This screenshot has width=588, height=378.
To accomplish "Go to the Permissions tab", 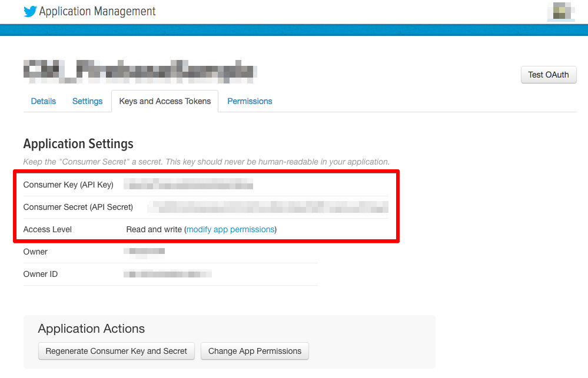I will click(x=250, y=101).
